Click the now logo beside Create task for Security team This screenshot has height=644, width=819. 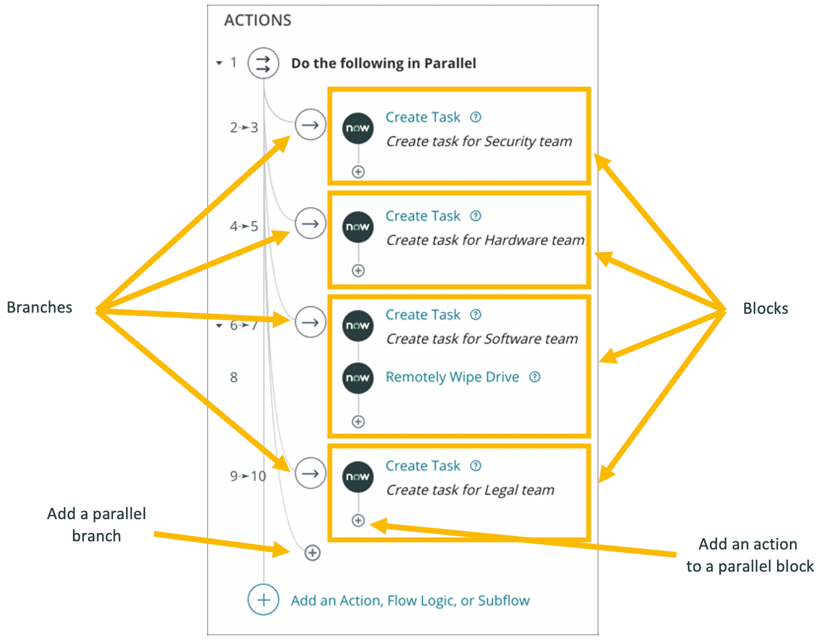pyautogui.click(x=358, y=128)
